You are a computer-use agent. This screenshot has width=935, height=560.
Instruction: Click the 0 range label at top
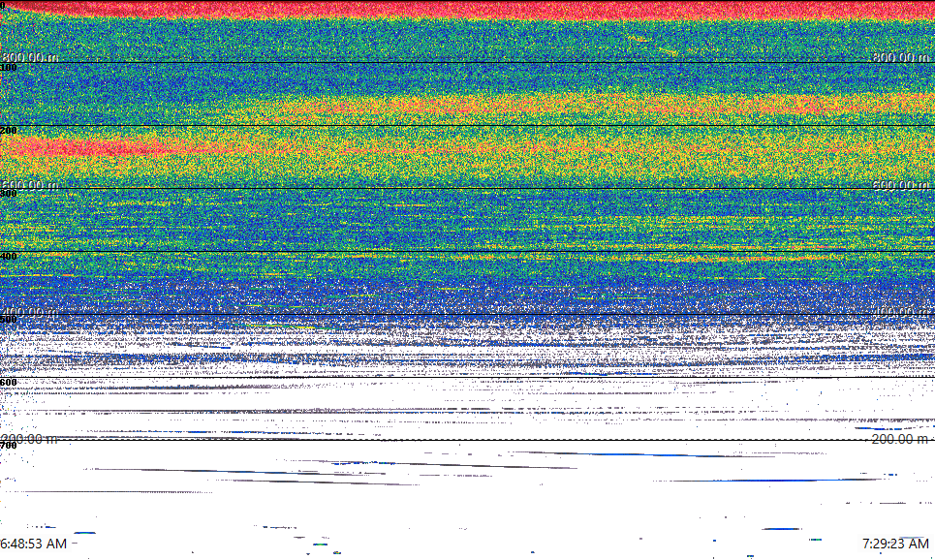tap(2, 5)
